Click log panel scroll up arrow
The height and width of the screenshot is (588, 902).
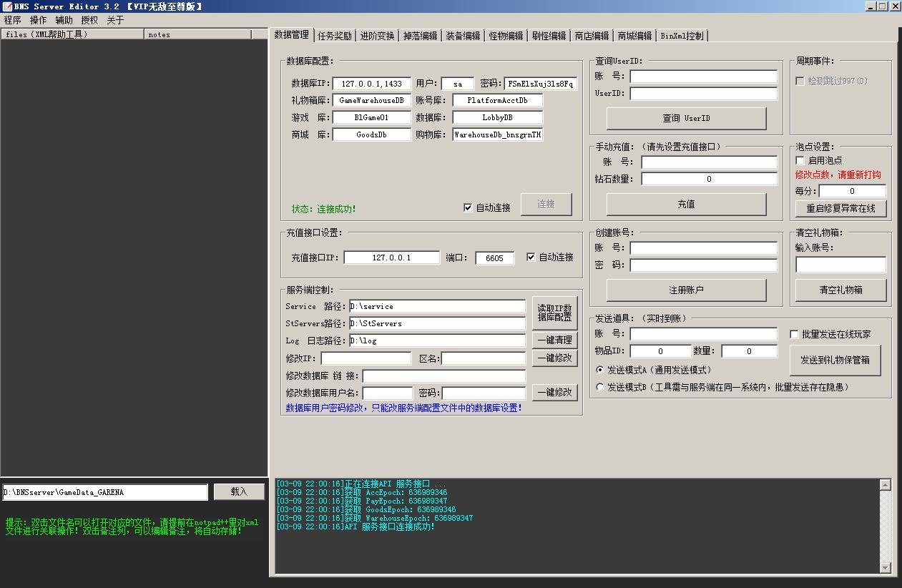coord(885,485)
